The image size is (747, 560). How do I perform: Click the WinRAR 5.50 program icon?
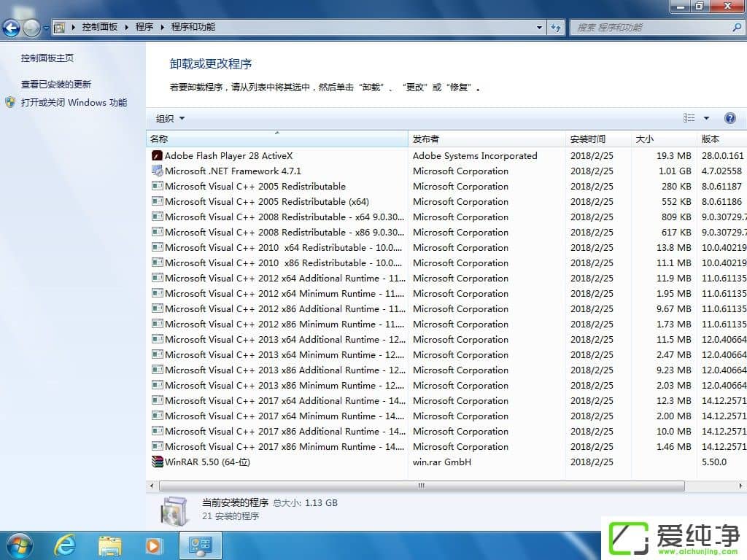[x=157, y=462]
